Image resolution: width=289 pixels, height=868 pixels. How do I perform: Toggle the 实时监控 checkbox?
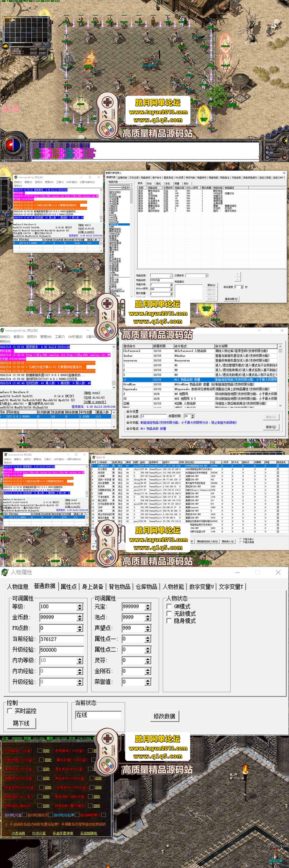[x=10, y=711]
